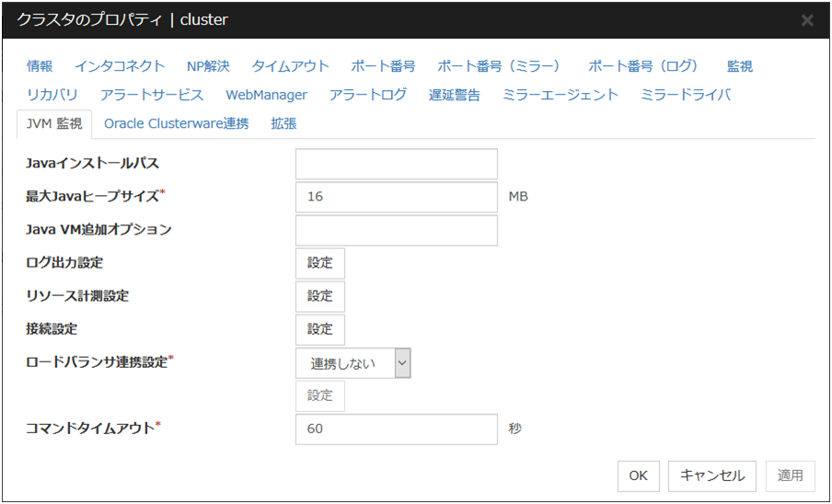
Task: Click the キャンセル button
Action: (x=711, y=475)
